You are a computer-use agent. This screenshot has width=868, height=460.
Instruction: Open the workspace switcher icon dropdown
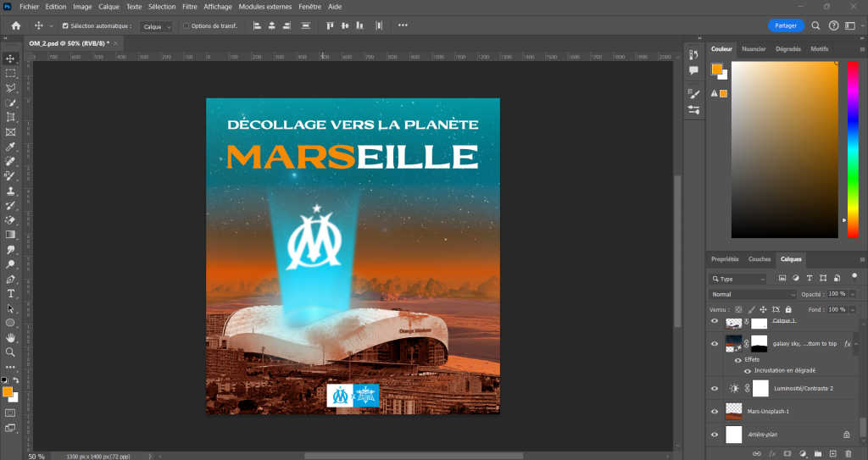click(852, 25)
